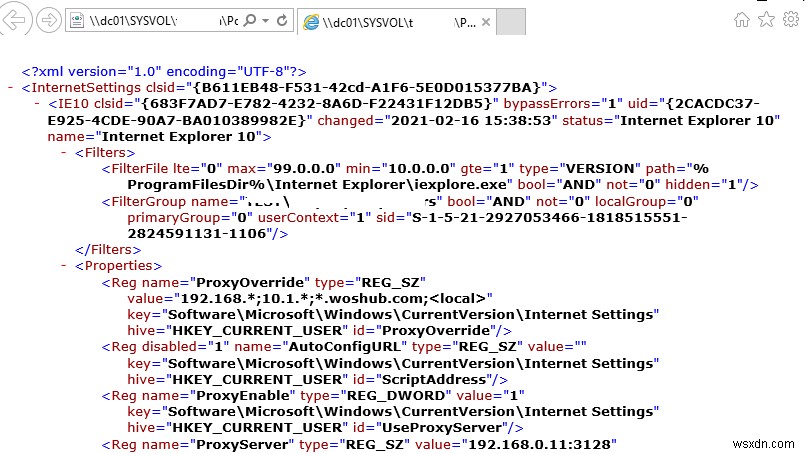
Task: Click the min="10.0.0.0" attribute
Action: (400, 168)
